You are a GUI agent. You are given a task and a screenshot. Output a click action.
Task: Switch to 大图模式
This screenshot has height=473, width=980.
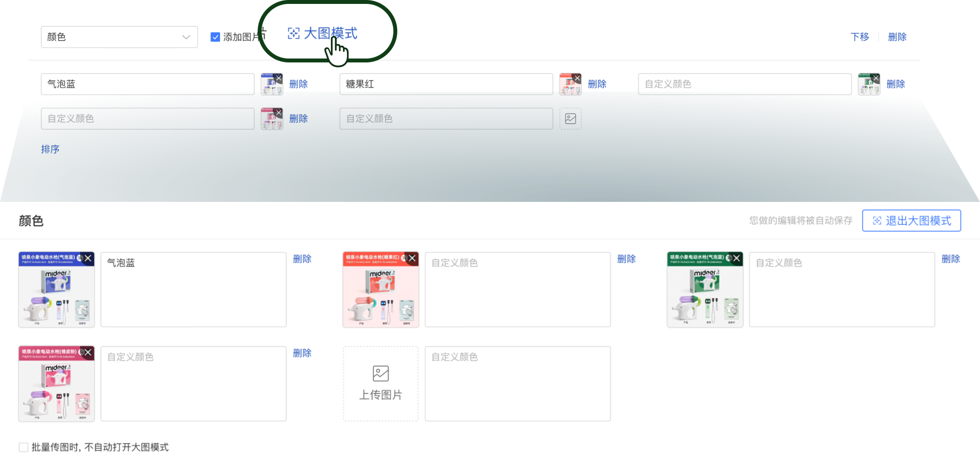323,33
